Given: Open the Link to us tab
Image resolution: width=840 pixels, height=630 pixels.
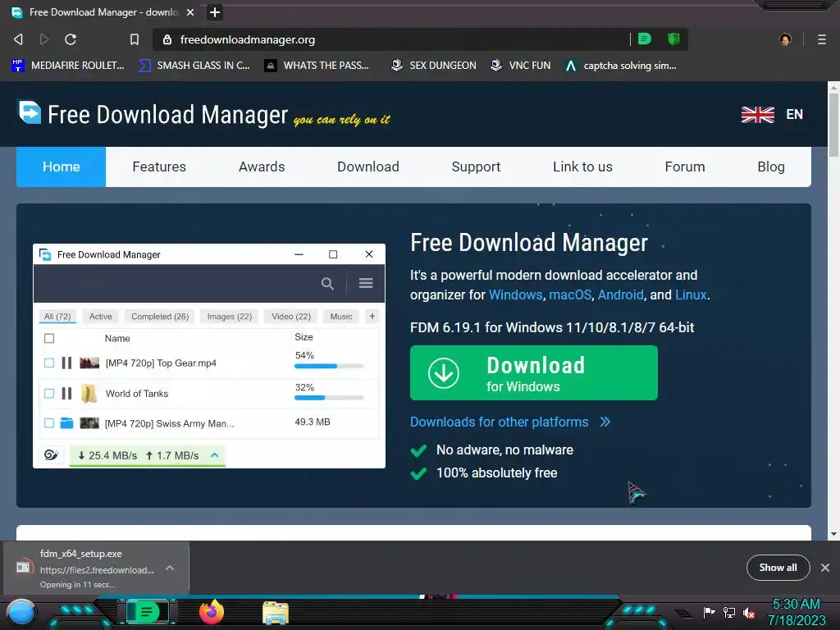Looking at the screenshot, I should [x=582, y=167].
